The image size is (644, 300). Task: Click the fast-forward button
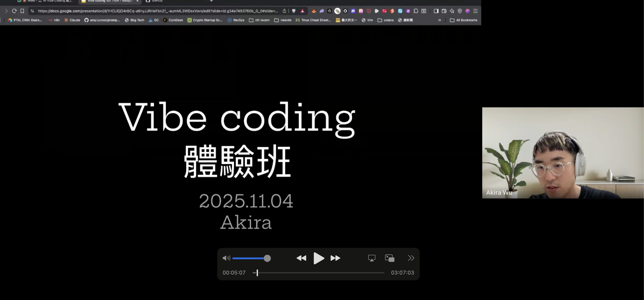[335, 258]
